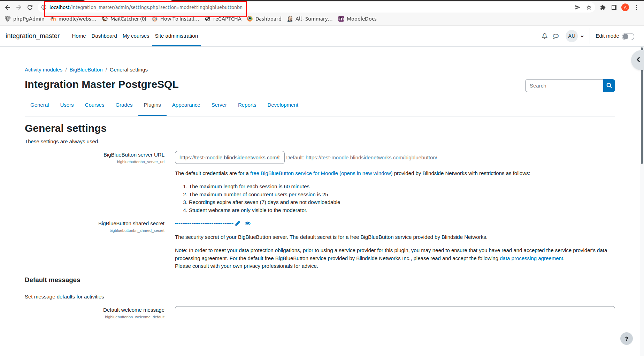Open the notifications bell icon
Image resolution: width=644 pixels, height=356 pixels.
pos(544,36)
